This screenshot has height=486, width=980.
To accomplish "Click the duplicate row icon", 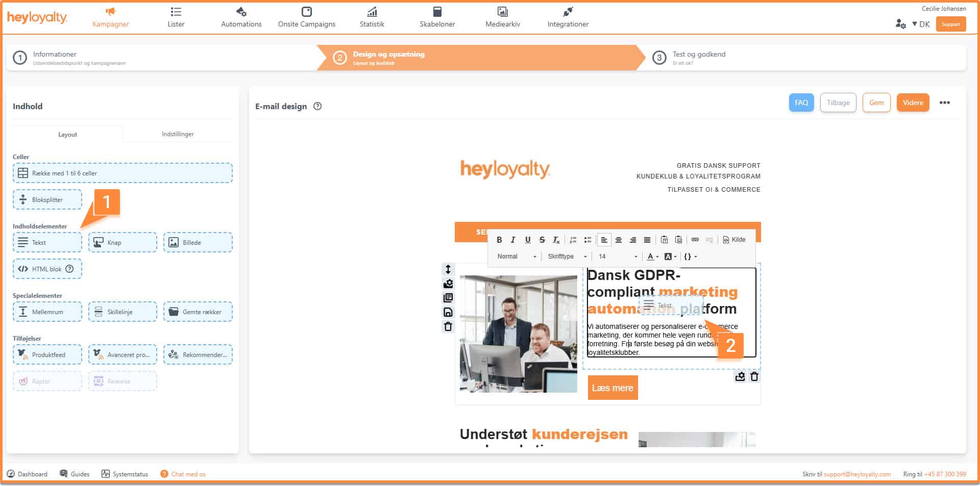I will click(x=448, y=298).
